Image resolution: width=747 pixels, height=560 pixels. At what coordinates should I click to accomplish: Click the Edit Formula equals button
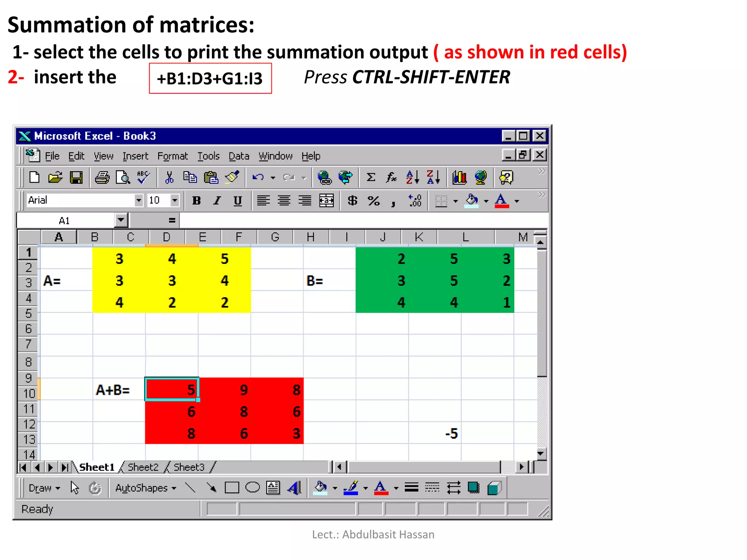172,220
